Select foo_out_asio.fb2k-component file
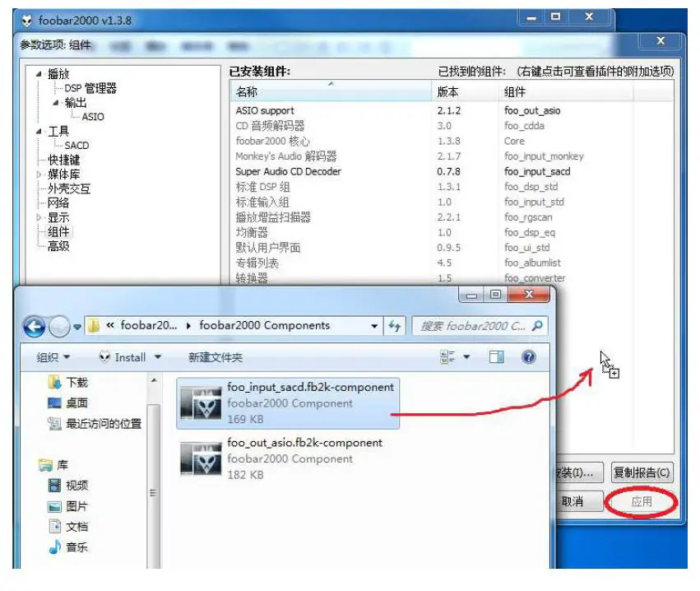Image resolution: width=700 pixels, height=591 pixels. [288, 458]
